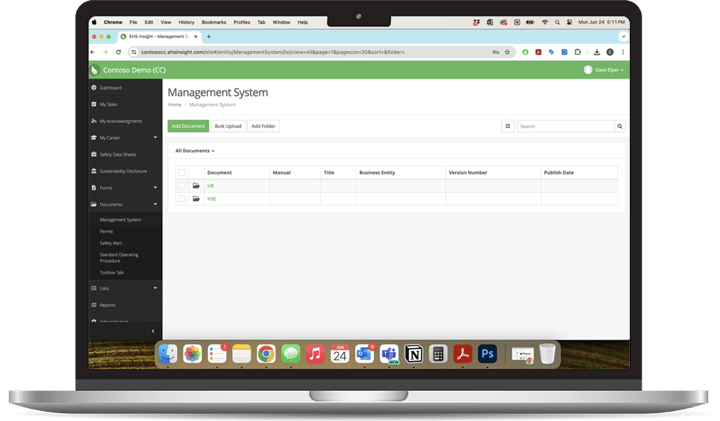Open Sustainability Disclosure sidebar item
The width and height of the screenshot is (720, 421).
pyautogui.click(x=123, y=171)
